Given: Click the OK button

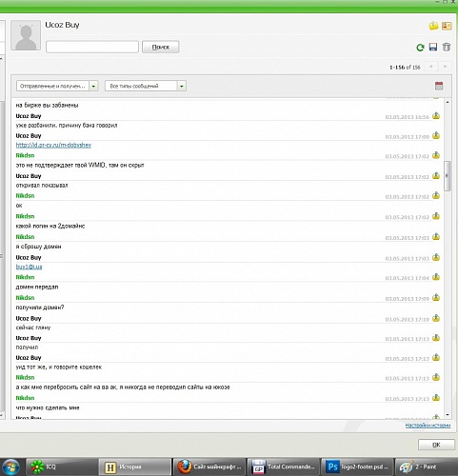Looking at the screenshot, I should tap(436, 445).
